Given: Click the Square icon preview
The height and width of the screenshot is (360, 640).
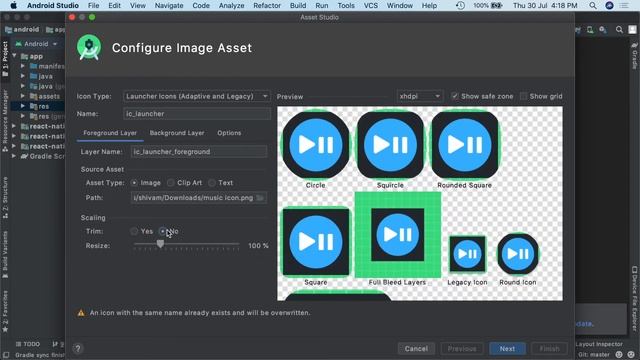Looking at the screenshot, I should tap(316, 242).
